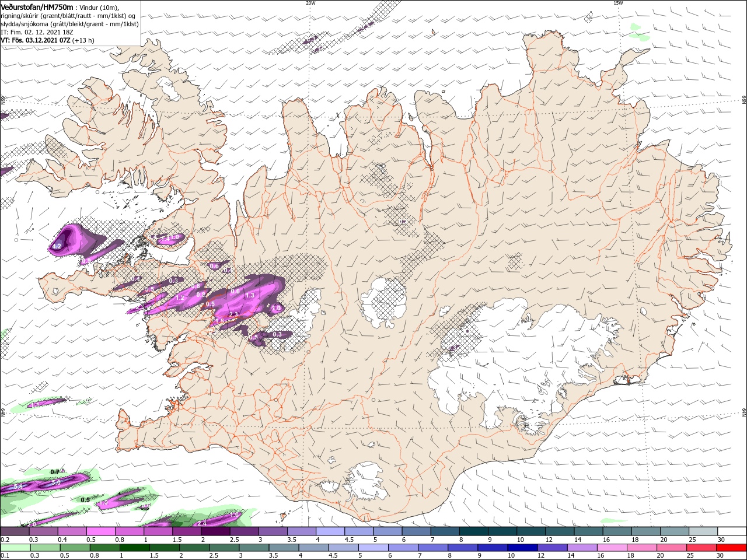This screenshot has width=747, height=560.
Task: Pick top-row dark teal swatch between 8 and 9
Action: pyautogui.click(x=474, y=531)
